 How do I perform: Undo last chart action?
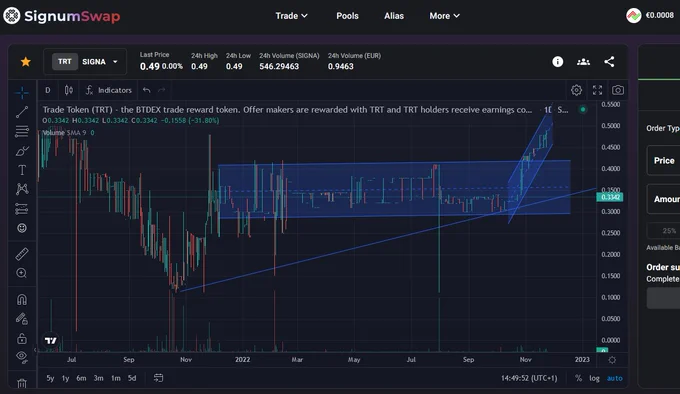coord(147,90)
